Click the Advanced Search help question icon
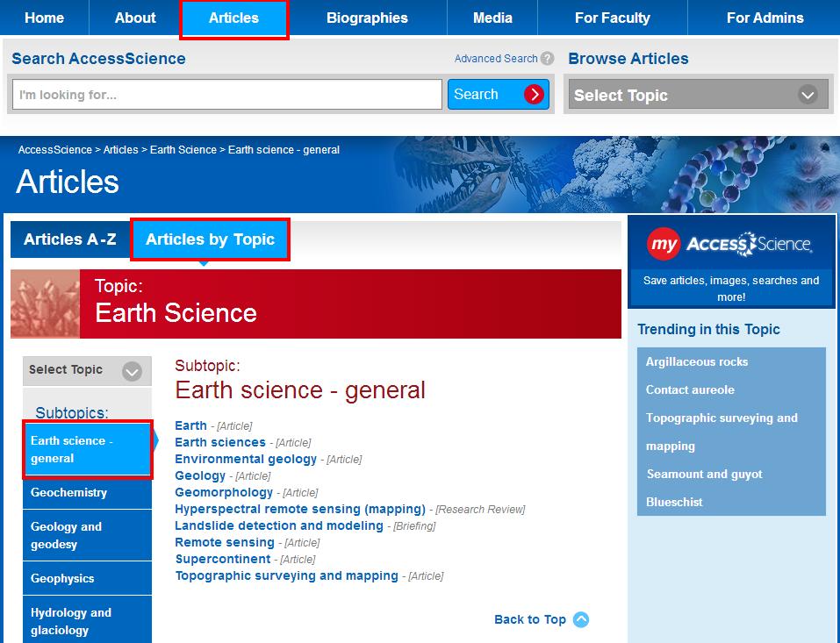The image size is (840, 643). coord(547,59)
